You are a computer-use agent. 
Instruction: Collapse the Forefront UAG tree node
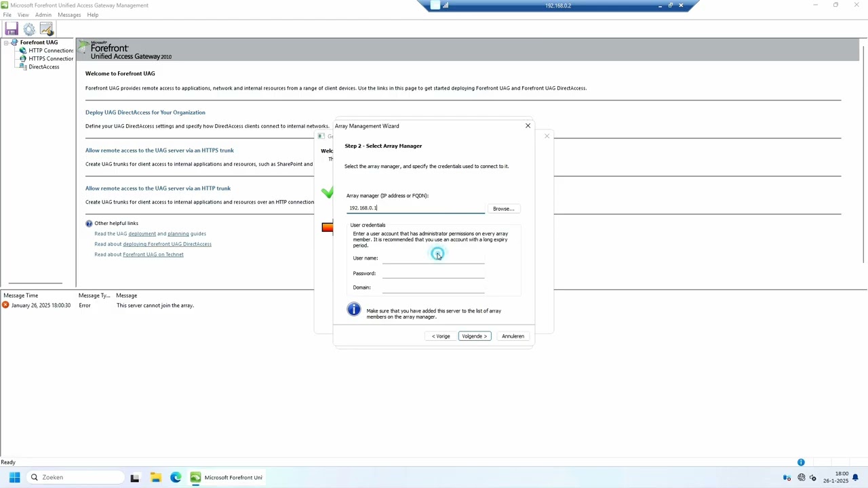[x=6, y=42]
